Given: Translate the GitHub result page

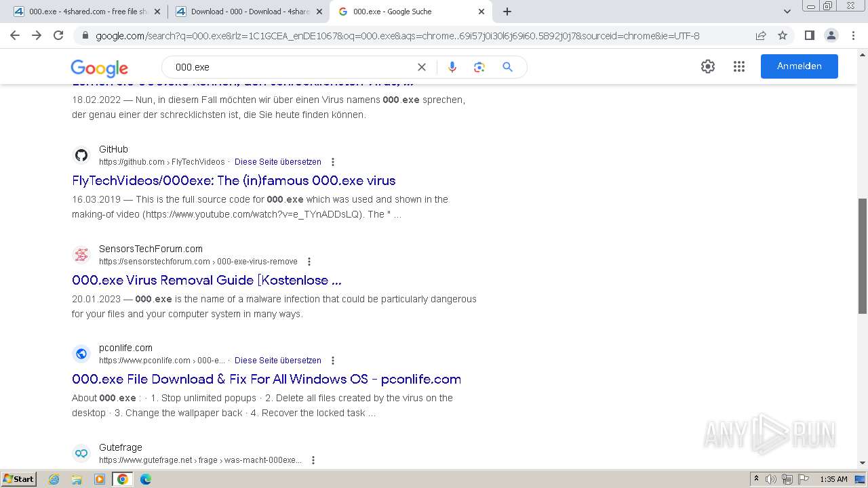Looking at the screenshot, I should coord(278,162).
